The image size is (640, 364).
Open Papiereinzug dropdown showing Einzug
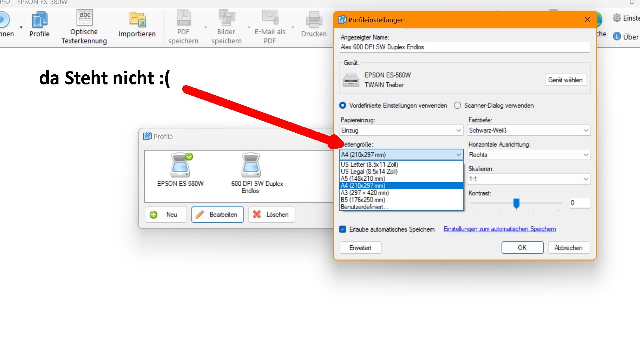coord(401,130)
